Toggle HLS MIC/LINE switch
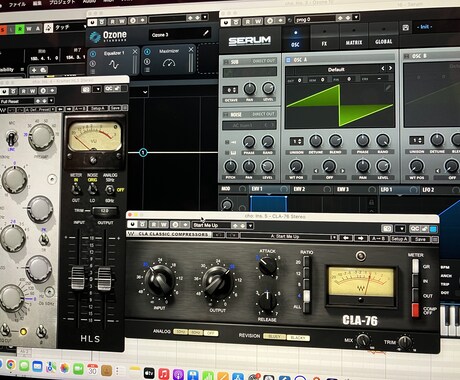The height and width of the screenshot is (380, 460). pyautogui.click(x=11, y=137)
